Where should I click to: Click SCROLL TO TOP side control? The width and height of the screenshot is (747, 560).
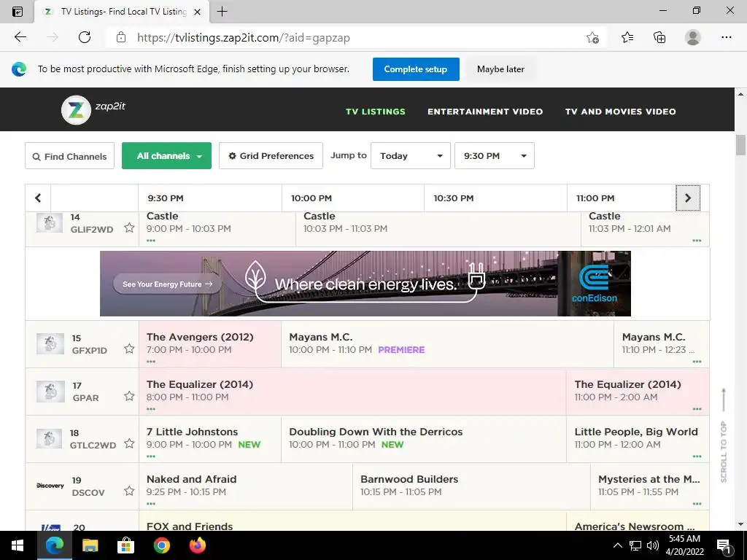723,435
